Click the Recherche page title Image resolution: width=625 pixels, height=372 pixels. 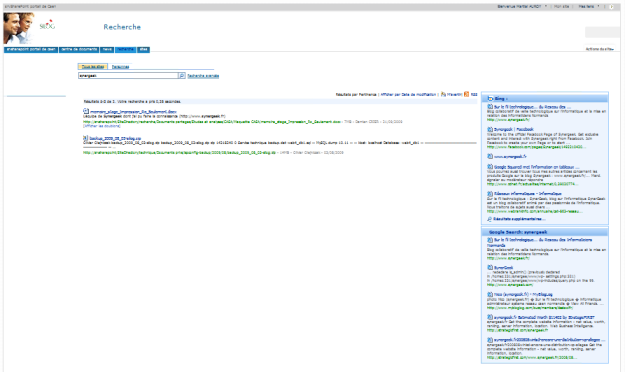pos(122,27)
